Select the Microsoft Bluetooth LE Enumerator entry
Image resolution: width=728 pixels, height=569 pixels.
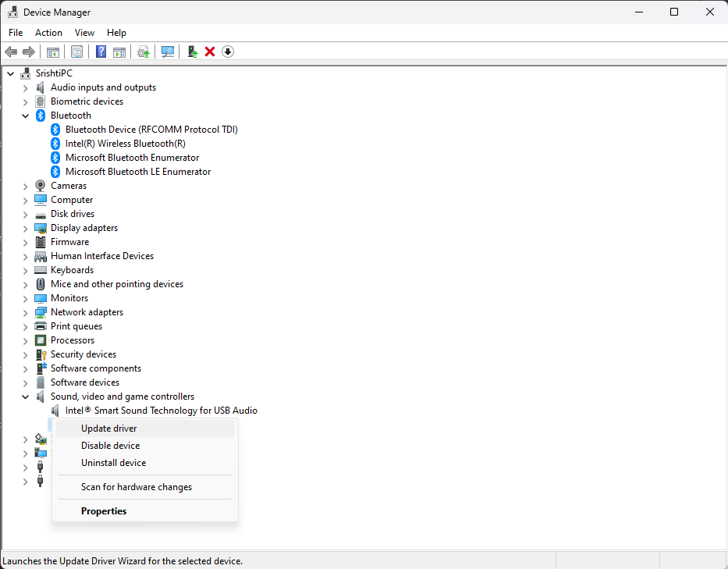[x=138, y=172]
